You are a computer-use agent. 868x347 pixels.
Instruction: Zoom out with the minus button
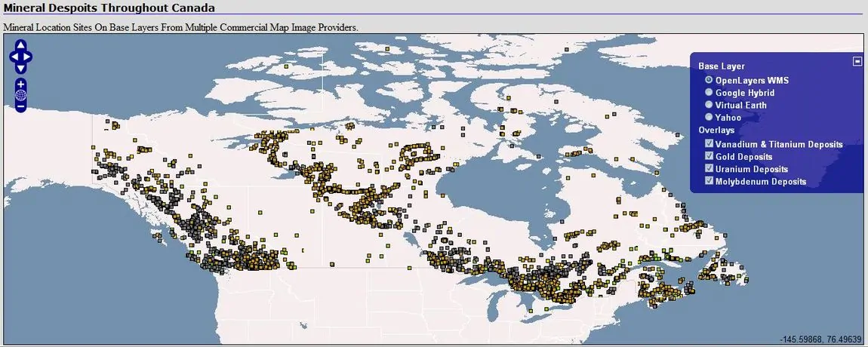(x=20, y=106)
